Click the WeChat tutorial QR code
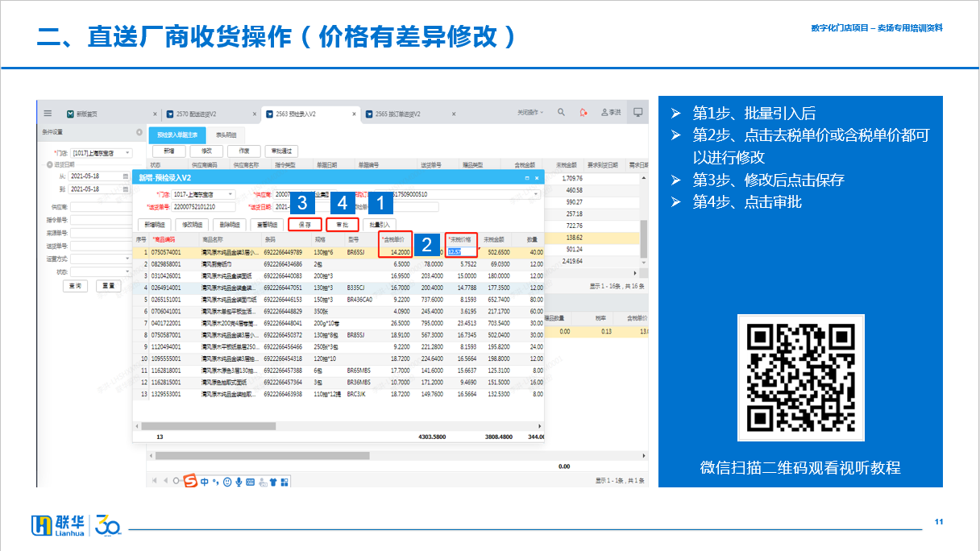 click(799, 379)
